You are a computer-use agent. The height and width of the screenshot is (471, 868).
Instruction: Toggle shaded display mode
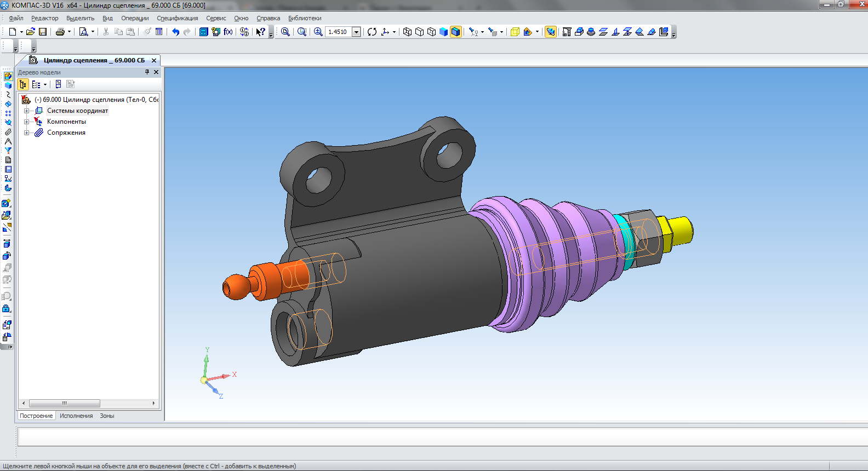pos(444,32)
